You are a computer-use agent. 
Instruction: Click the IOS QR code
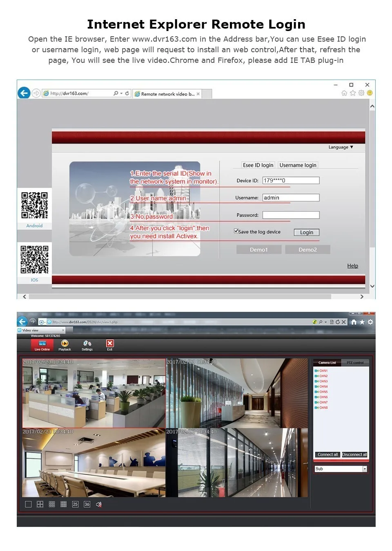click(34, 259)
